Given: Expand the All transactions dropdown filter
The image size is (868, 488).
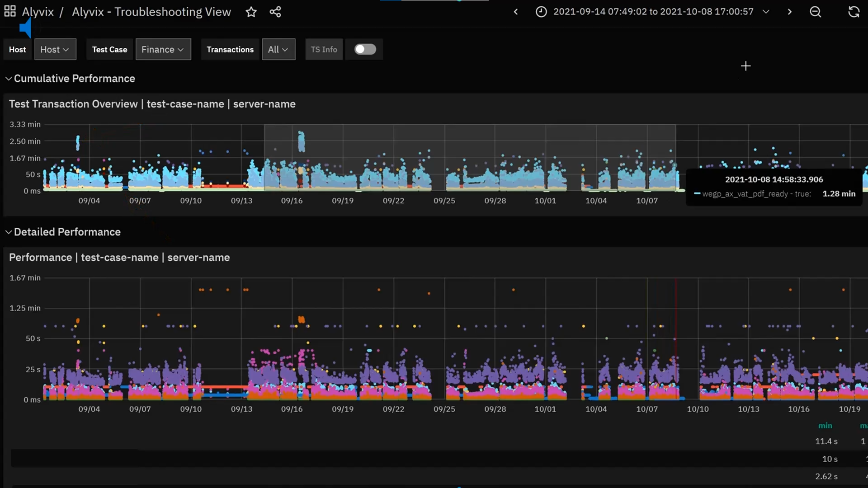Looking at the screenshot, I should coord(278,49).
